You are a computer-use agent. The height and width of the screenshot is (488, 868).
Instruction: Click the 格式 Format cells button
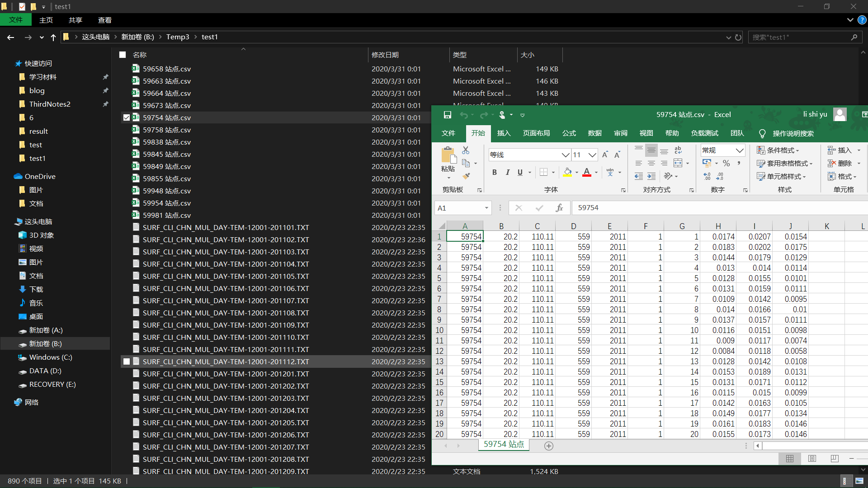[842, 176]
